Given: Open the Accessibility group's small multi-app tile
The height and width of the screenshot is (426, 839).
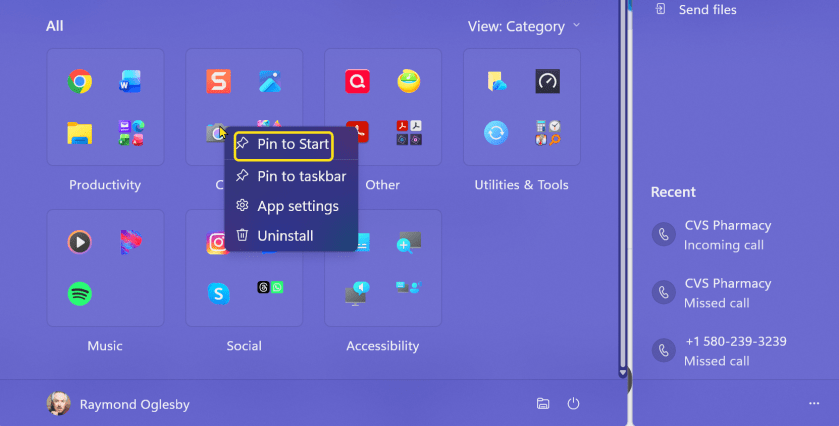Looking at the screenshot, I should (409, 287).
